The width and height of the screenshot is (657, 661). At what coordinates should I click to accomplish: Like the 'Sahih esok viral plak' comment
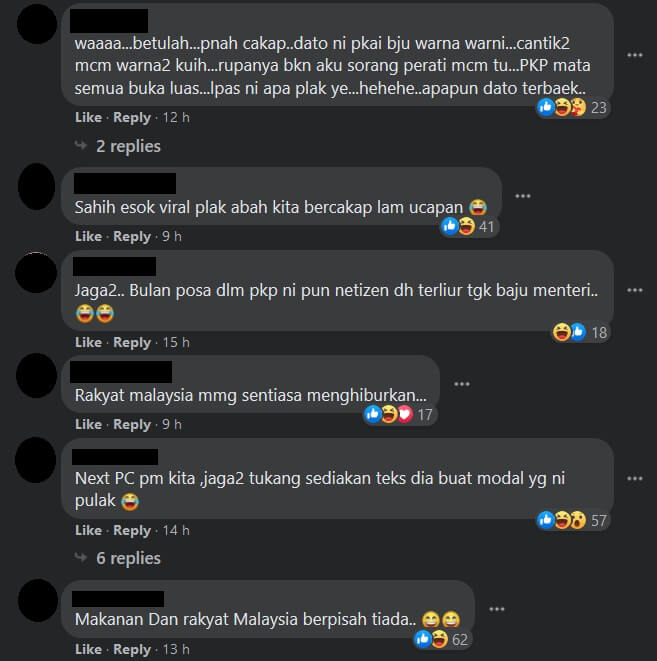(x=88, y=236)
